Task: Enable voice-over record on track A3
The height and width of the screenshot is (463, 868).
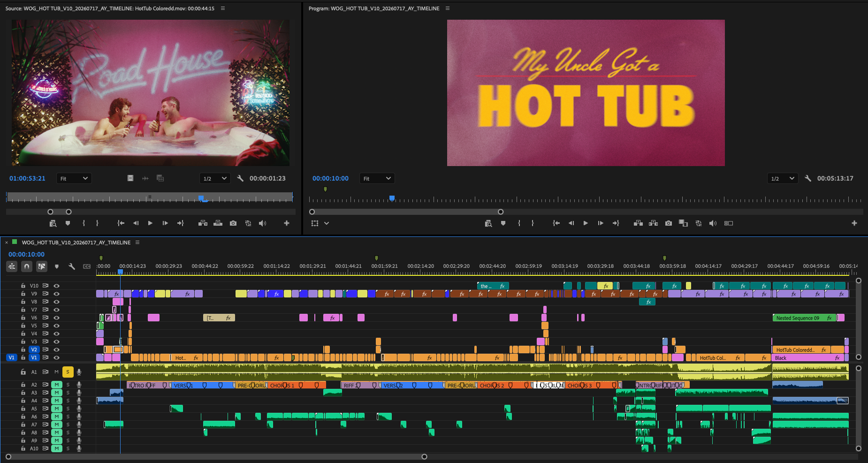Action: [79, 393]
